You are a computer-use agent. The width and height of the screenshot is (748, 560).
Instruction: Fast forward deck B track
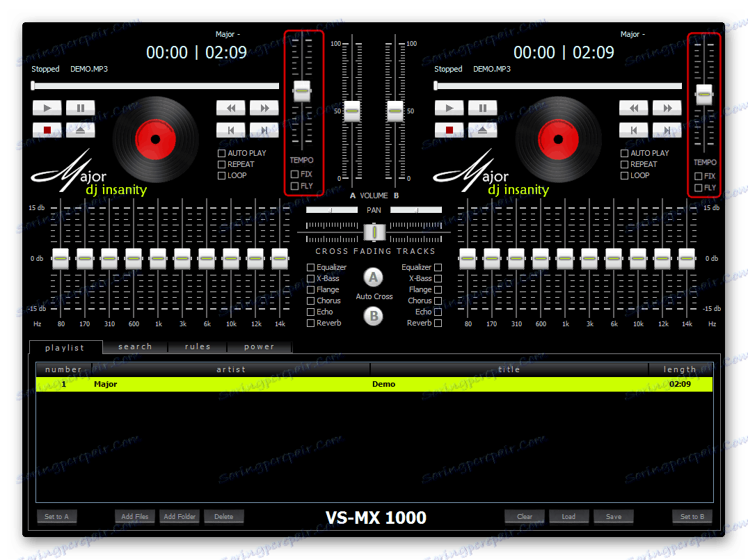point(667,108)
